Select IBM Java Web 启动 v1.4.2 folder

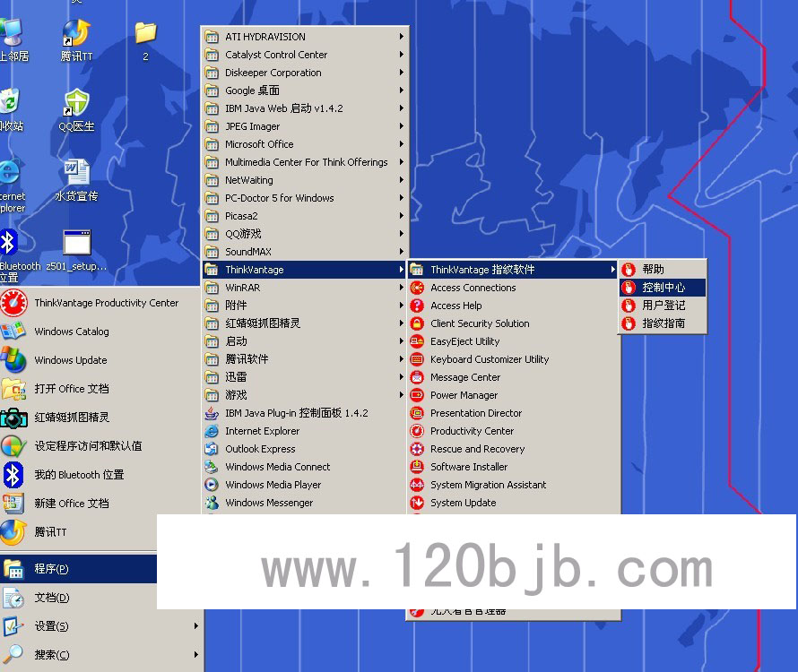pyautogui.click(x=304, y=108)
